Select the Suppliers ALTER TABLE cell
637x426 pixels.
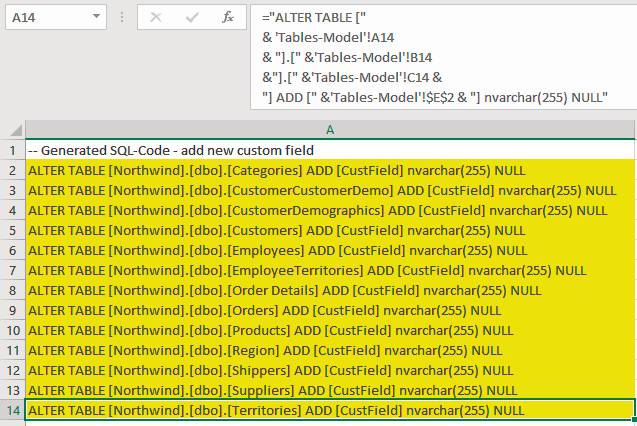330,390
